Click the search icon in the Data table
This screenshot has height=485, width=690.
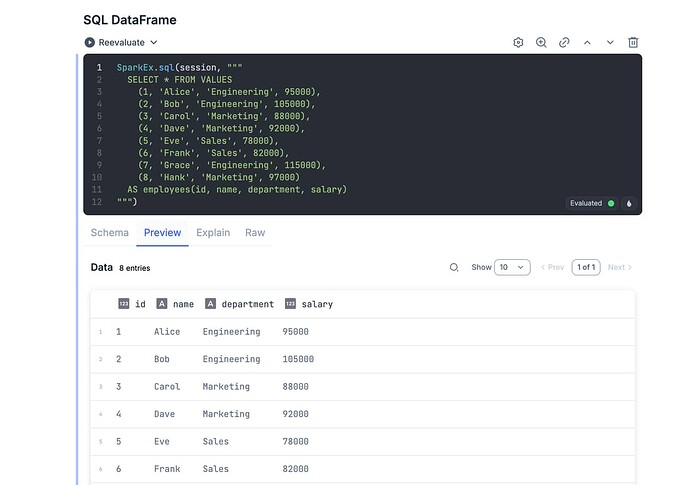coord(454,268)
